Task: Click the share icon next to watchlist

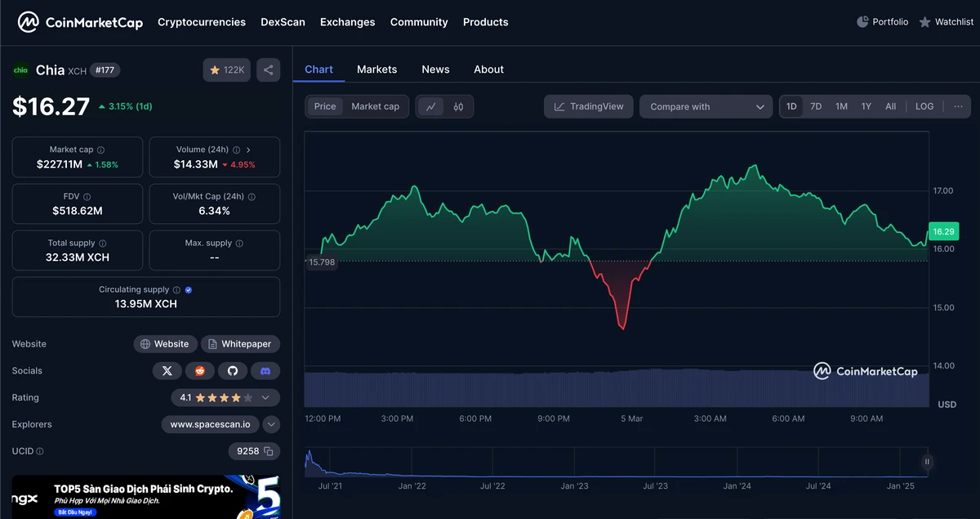Action: pyautogui.click(x=268, y=70)
